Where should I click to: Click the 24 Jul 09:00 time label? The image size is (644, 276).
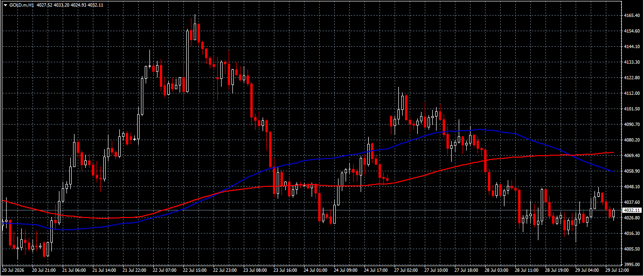[x=346, y=271]
